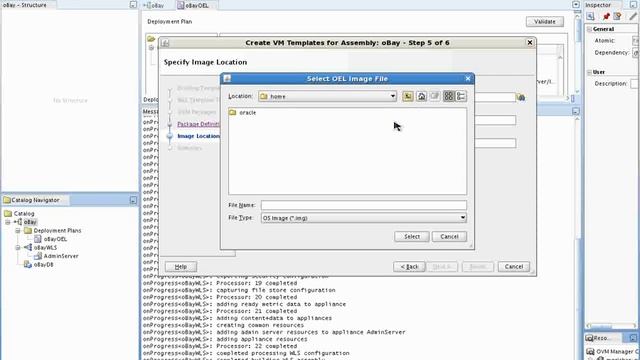640x360 pixels.
Task: Minimize the Messages log panel
Action: [x=576, y=111]
